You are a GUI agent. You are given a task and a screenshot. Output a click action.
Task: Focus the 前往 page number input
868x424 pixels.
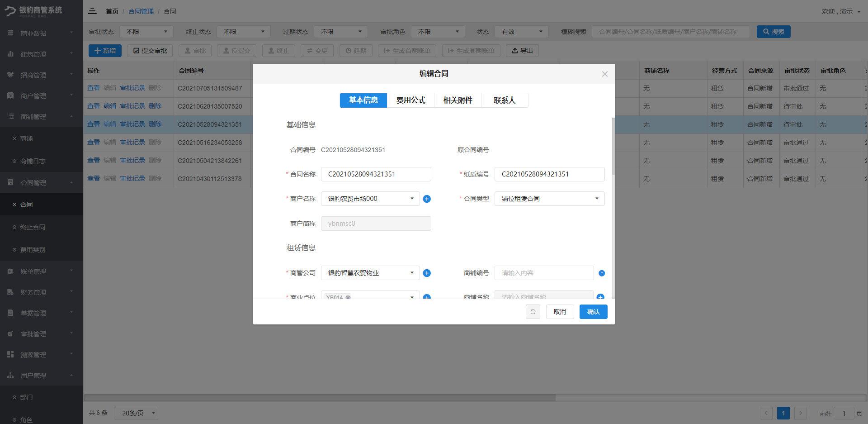[844, 413]
